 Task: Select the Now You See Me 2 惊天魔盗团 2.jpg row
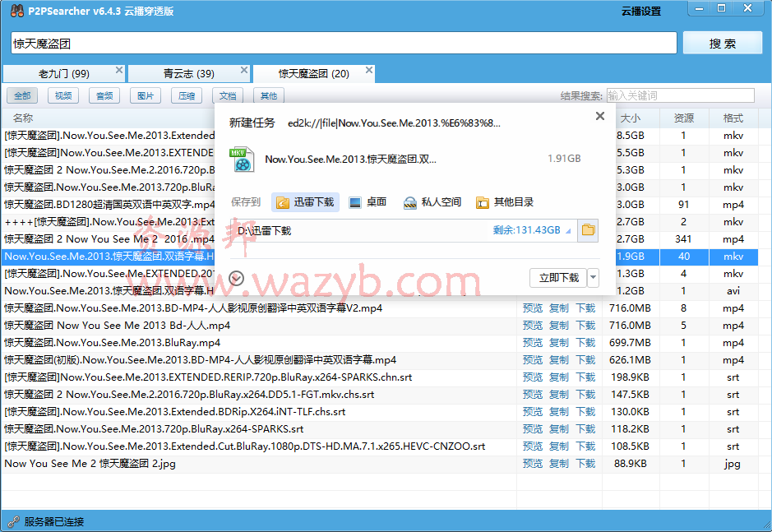tap(379, 464)
